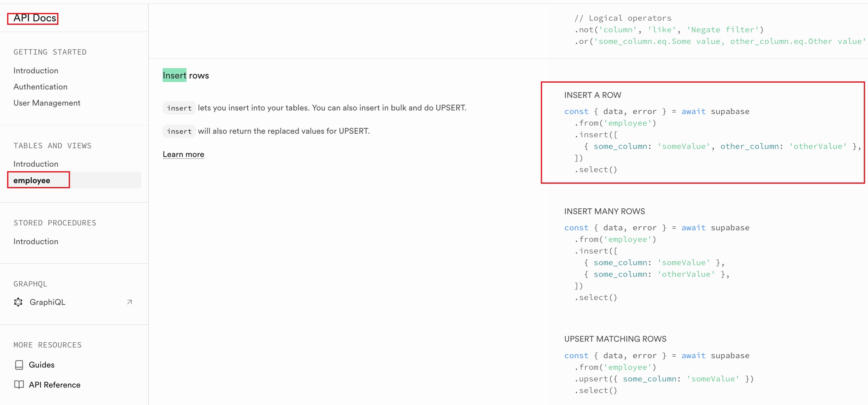Viewport: 868px width, 405px height.
Task: Open Authentication under Getting Started
Action: pos(40,87)
